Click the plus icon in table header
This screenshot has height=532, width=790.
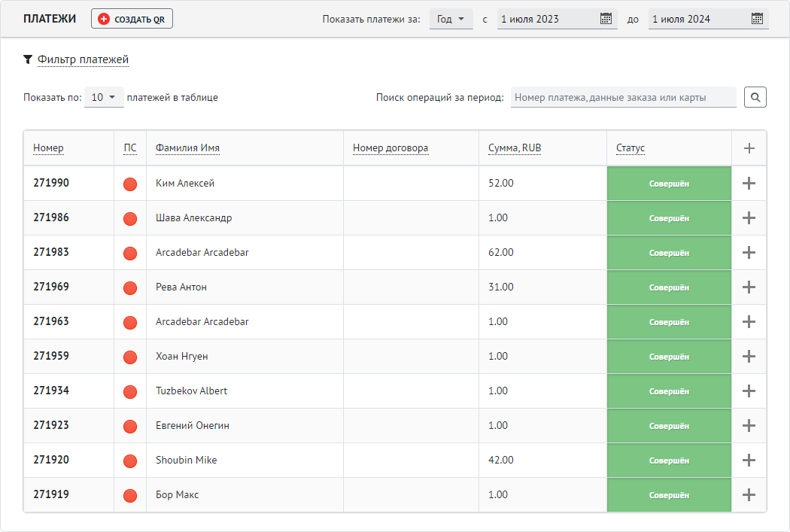(x=749, y=148)
